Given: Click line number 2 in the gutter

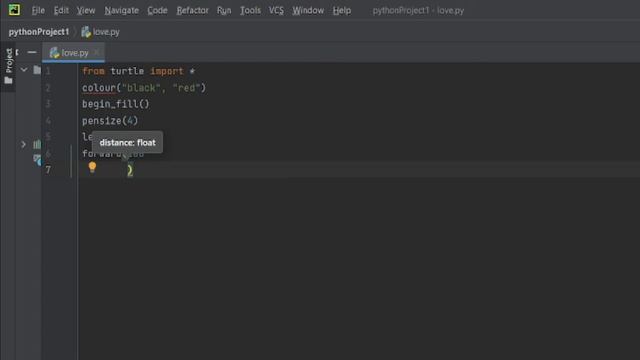Looking at the screenshot, I should (48, 88).
